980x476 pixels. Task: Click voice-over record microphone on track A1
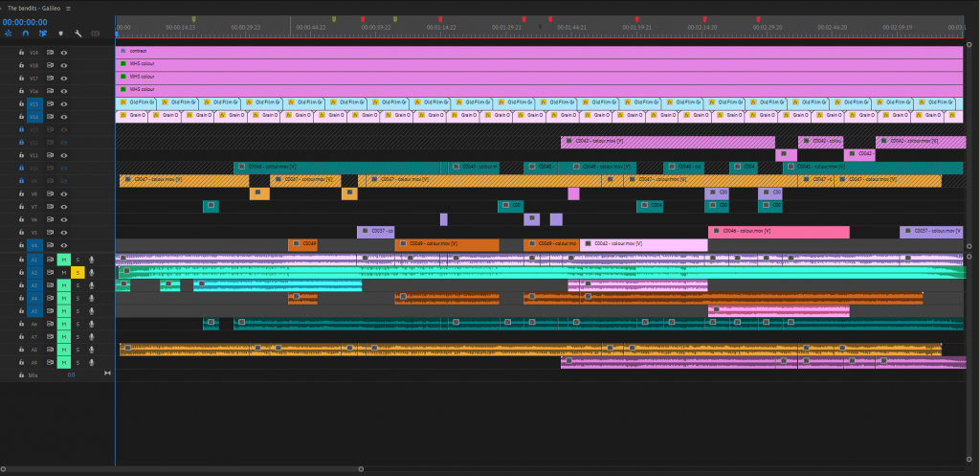click(92, 260)
